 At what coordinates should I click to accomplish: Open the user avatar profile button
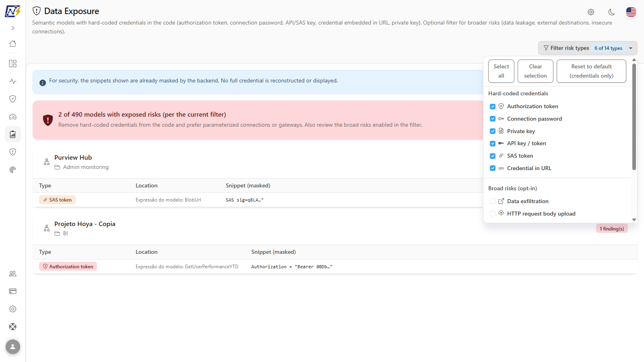(x=13, y=347)
